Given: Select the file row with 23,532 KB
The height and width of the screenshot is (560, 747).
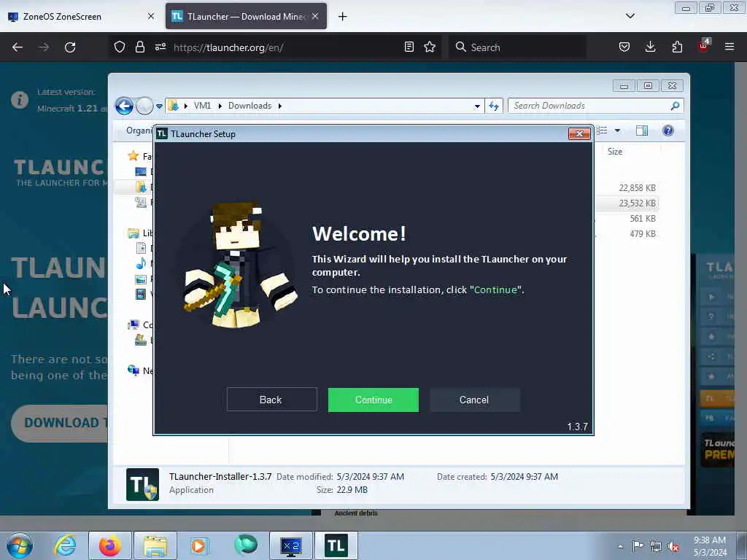Looking at the screenshot, I should coord(627,203).
